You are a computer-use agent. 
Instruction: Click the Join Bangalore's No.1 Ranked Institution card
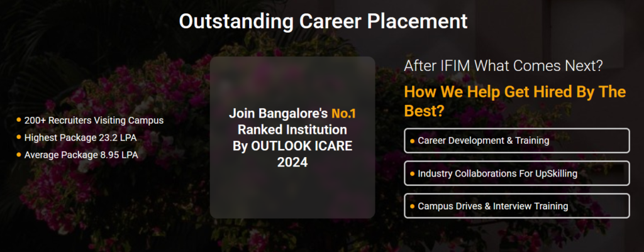tap(292, 138)
